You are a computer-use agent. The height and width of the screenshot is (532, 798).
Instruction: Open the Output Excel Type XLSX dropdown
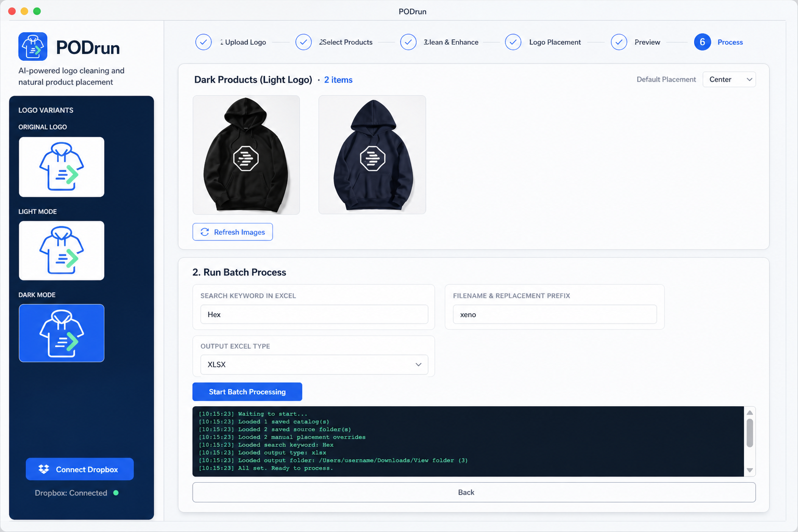314,365
